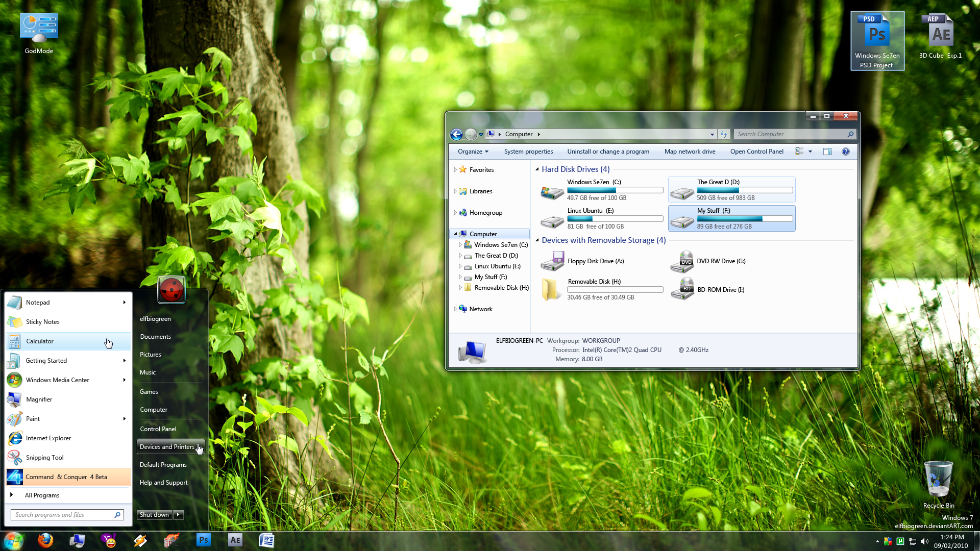
Task: Select My Stuff (F:) capacity bar tile
Action: click(731, 218)
